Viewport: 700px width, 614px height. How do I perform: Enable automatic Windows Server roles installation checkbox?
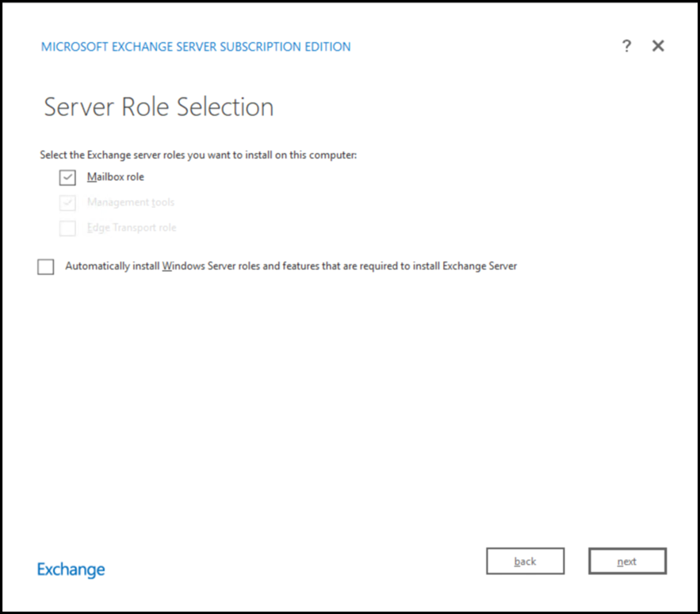tap(46, 267)
